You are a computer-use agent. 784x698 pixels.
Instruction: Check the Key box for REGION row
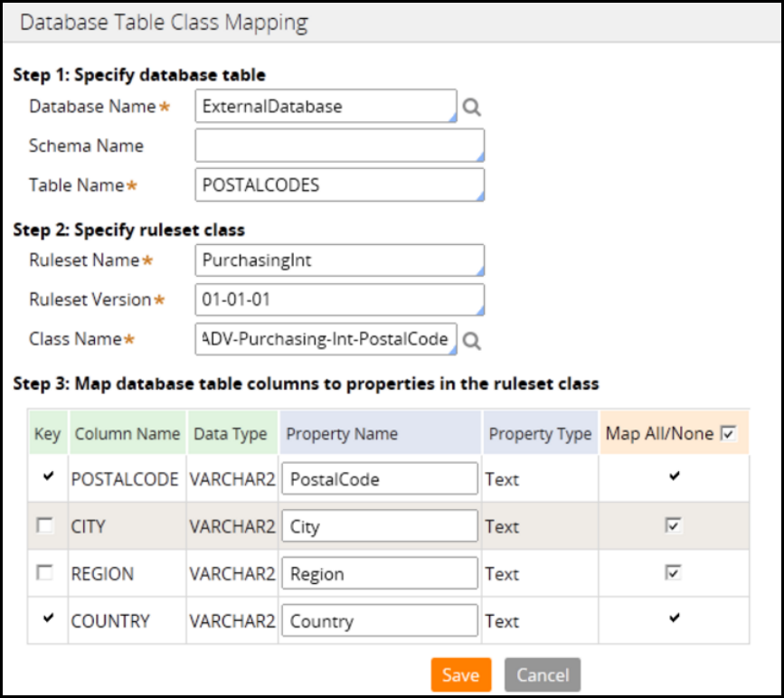45,572
